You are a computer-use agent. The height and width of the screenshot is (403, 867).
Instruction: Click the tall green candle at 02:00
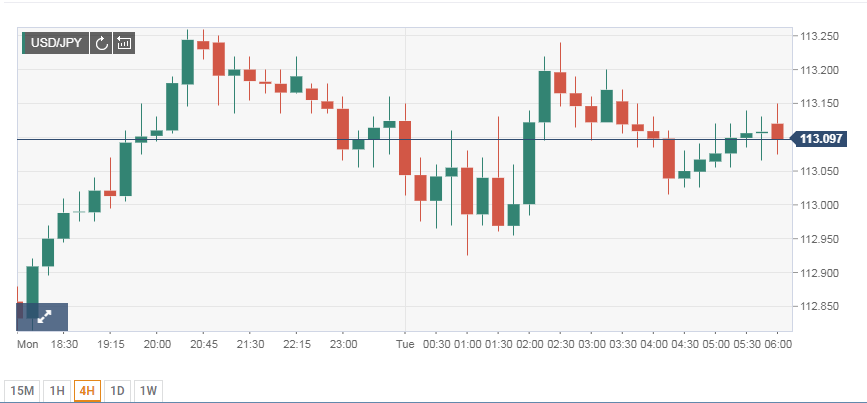(529, 163)
